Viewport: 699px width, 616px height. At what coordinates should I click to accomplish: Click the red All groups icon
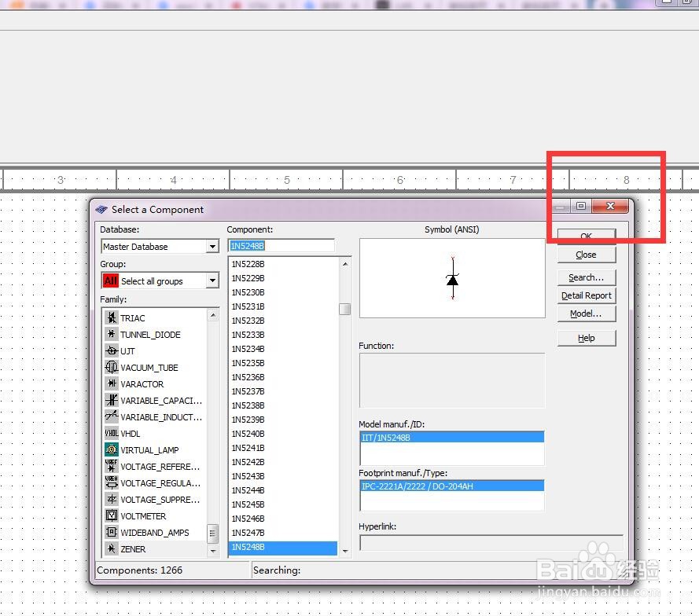pos(111,281)
